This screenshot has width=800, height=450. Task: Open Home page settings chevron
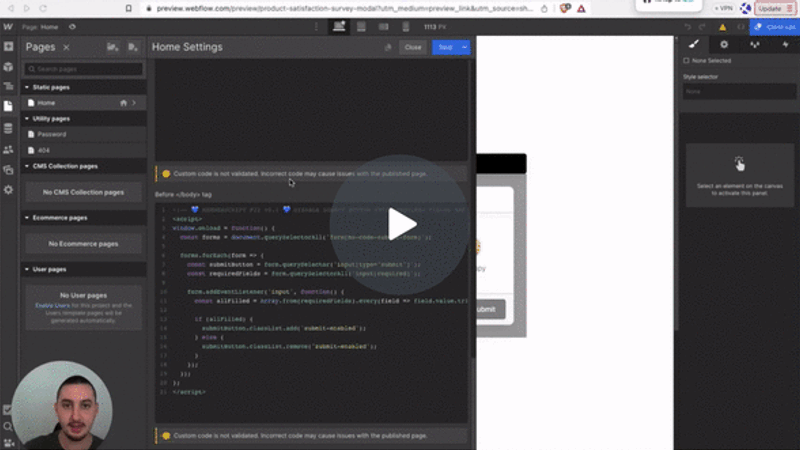click(134, 103)
